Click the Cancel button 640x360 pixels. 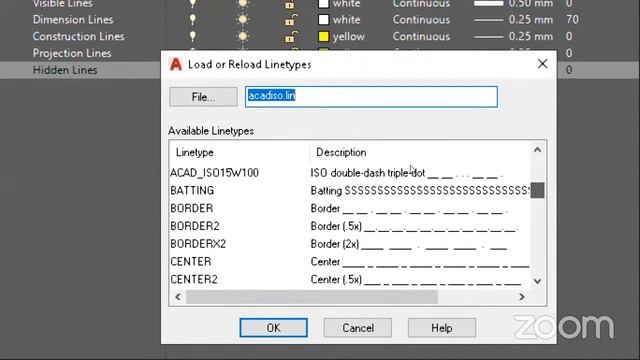click(358, 328)
